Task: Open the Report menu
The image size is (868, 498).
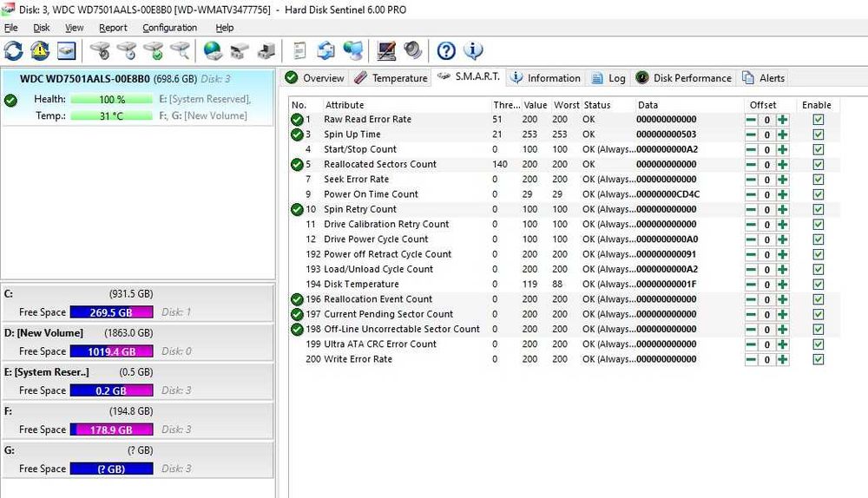Action: coord(113,28)
